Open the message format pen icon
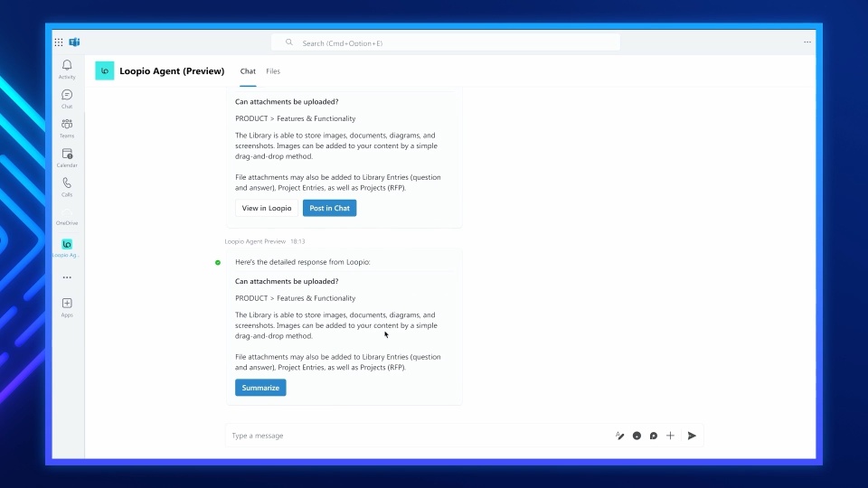 coord(620,436)
